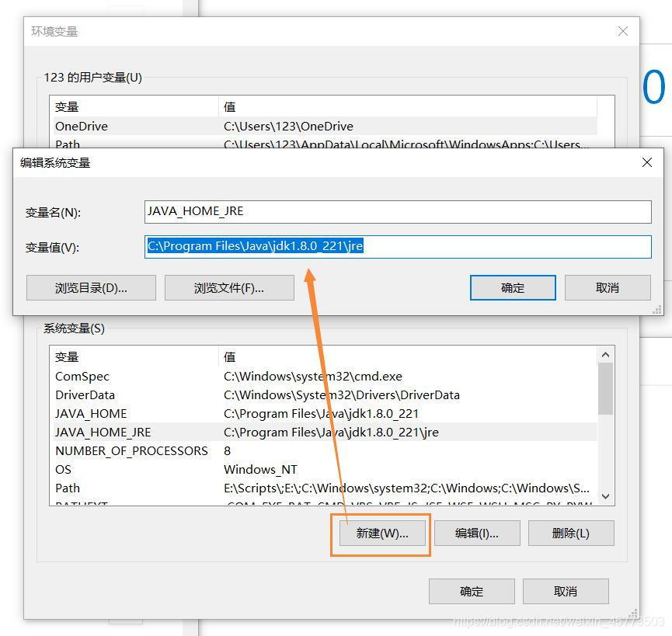
Task: Select JAVA_HOME system variable row
Action: point(324,414)
